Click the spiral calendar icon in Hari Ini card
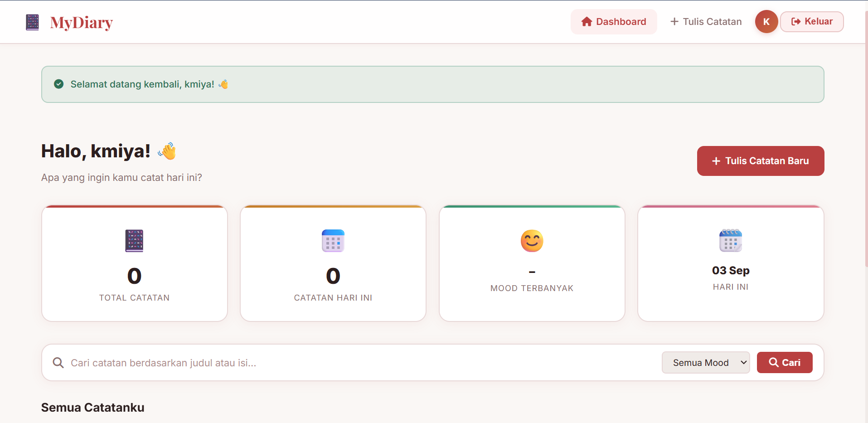The height and width of the screenshot is (423, 868). click(731, 240)
